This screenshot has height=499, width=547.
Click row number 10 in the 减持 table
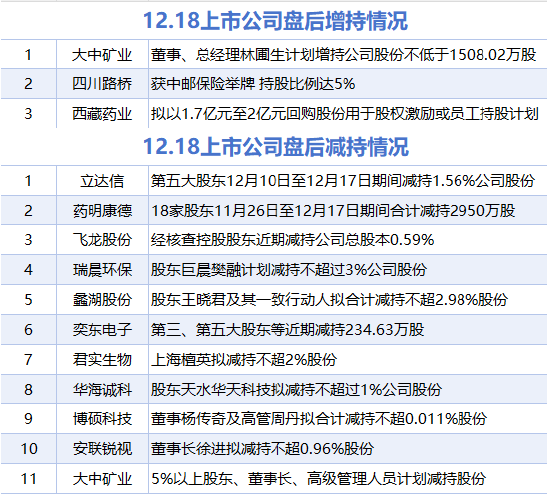click(x=29, y=449)
